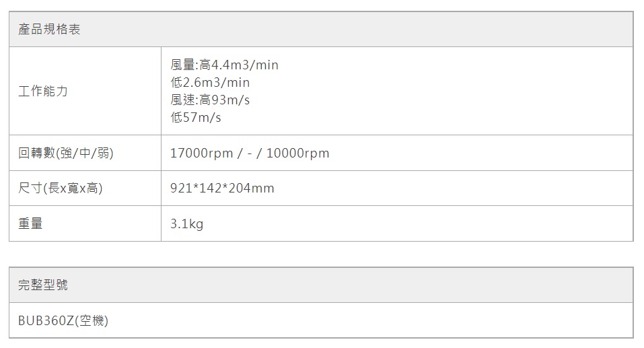
Task: Select the 工作能力 row label
Action: coord(43,91)
